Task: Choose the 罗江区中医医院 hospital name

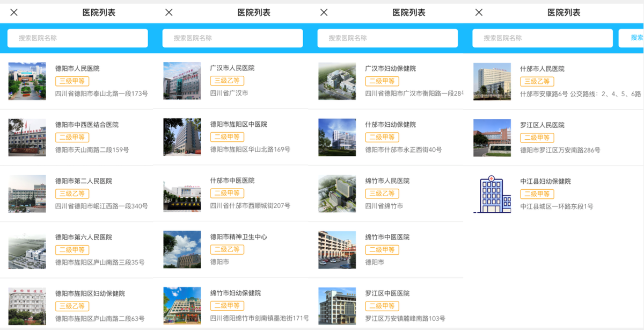Action: coord(387,293)
